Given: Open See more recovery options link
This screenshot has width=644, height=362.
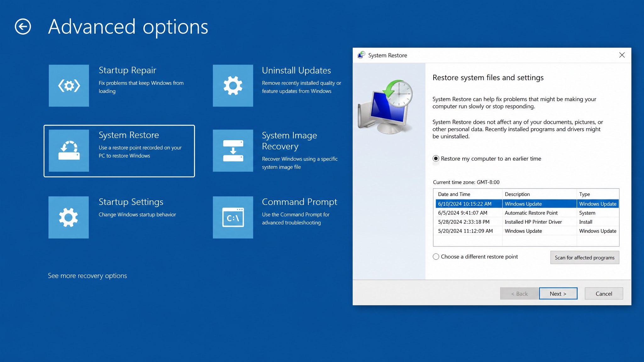Looking at the screenshot, I should coord(87,276).
